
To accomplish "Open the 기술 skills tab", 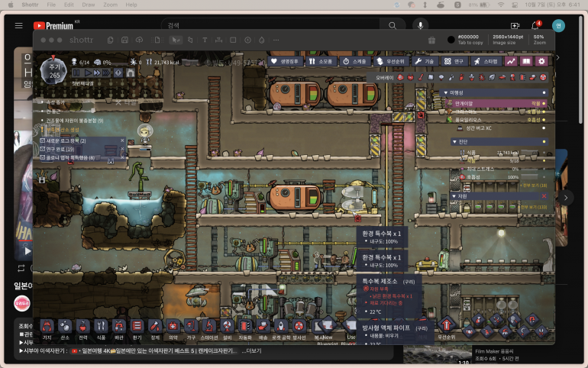I will click(425, 61).
